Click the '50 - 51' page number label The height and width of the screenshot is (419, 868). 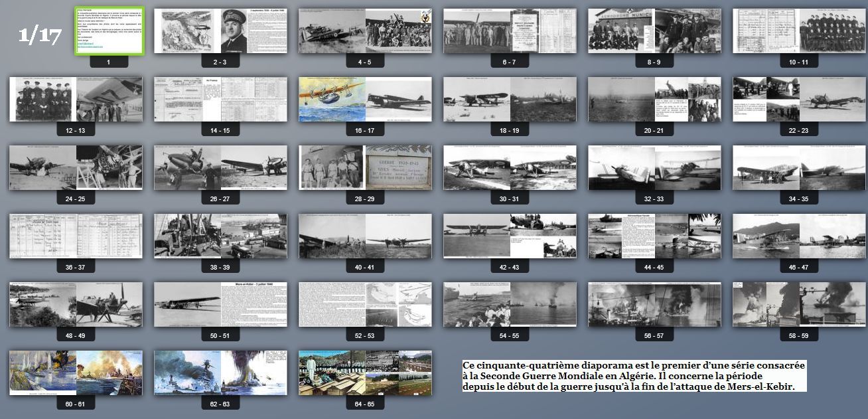click(220, 335)
